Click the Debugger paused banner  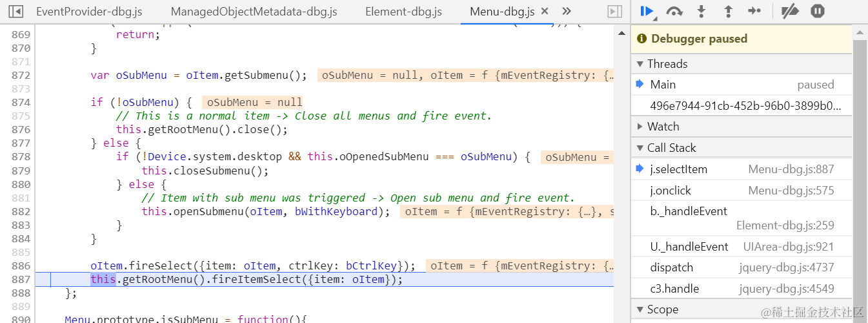point(741,39)
